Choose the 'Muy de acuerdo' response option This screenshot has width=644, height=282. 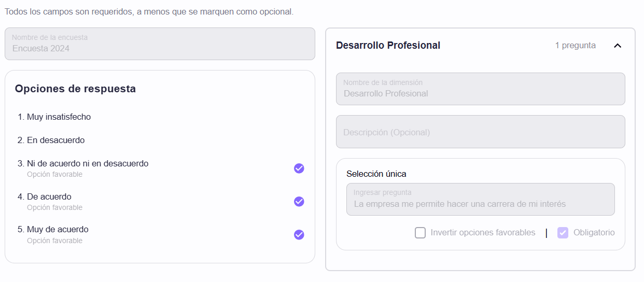coord(57,230)
